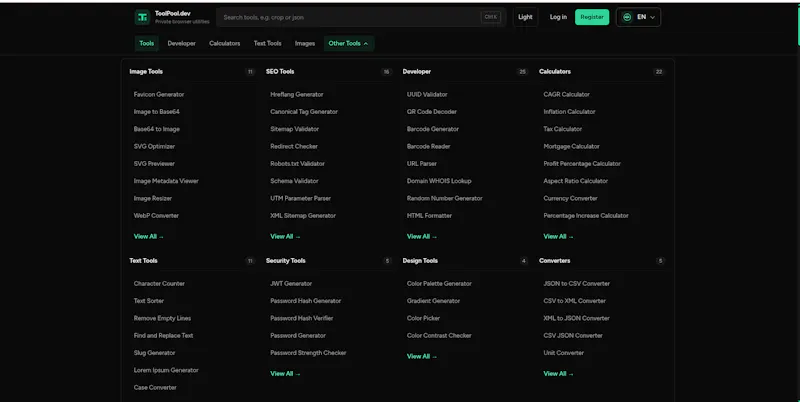The image size is (800, 402).
Task: Click View All under Security Tools
Action: [x=285, y=374]
